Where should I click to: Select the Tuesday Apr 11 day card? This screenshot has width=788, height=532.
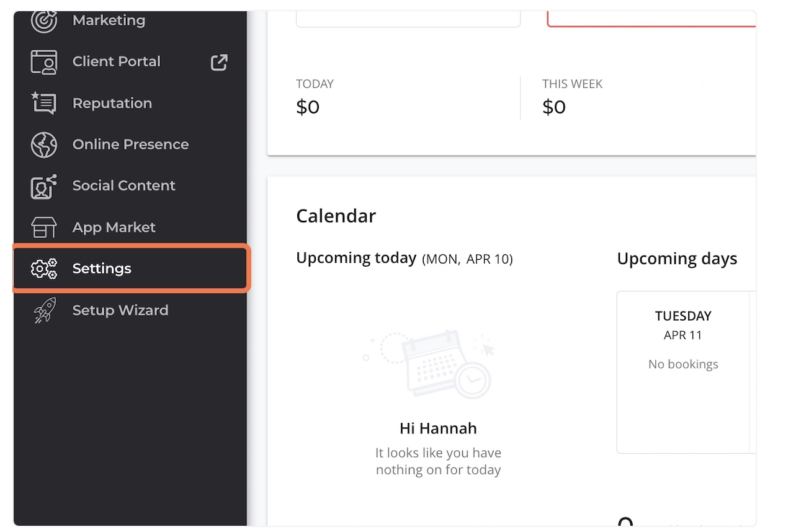point(683,372)
